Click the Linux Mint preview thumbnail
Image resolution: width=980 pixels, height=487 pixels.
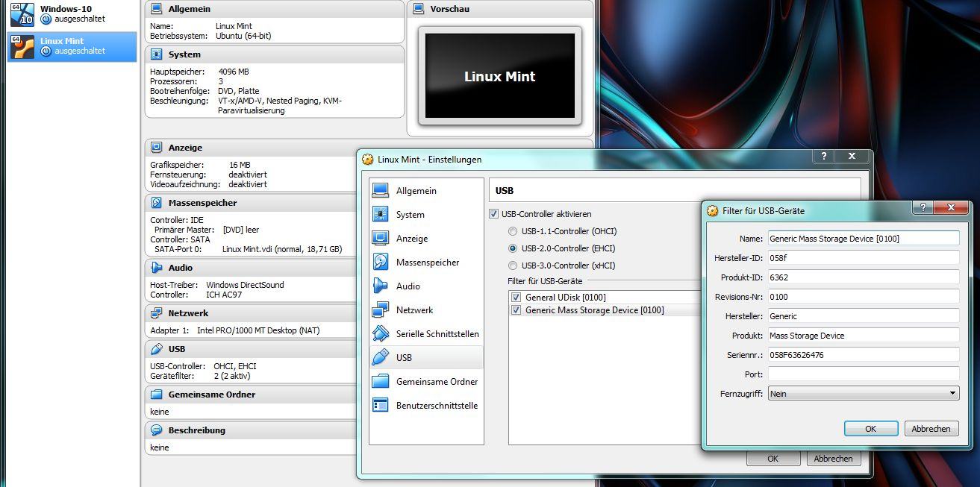pos(499,76)
